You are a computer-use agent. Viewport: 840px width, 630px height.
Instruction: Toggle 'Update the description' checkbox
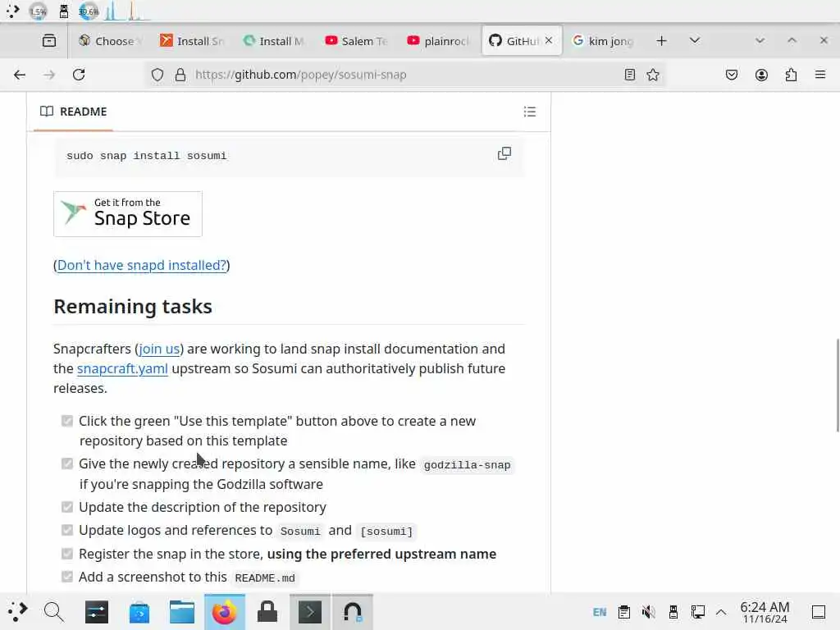[x=67, y=507]
